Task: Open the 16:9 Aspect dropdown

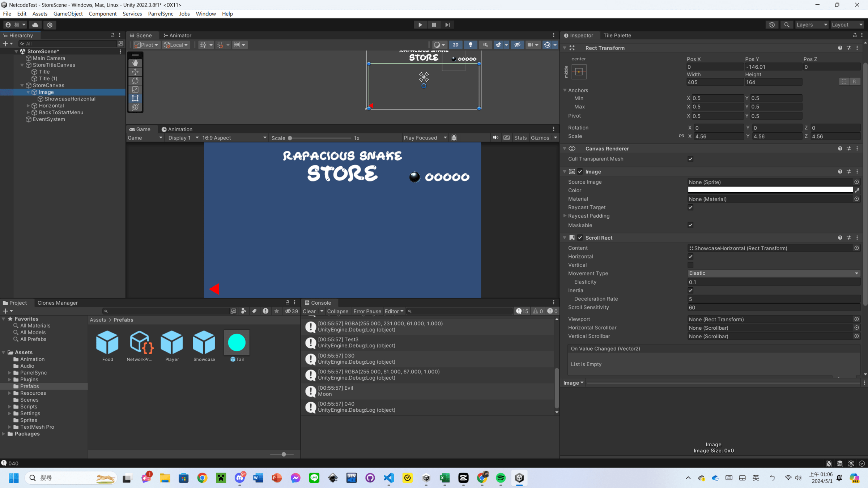Action: [234, 138]
